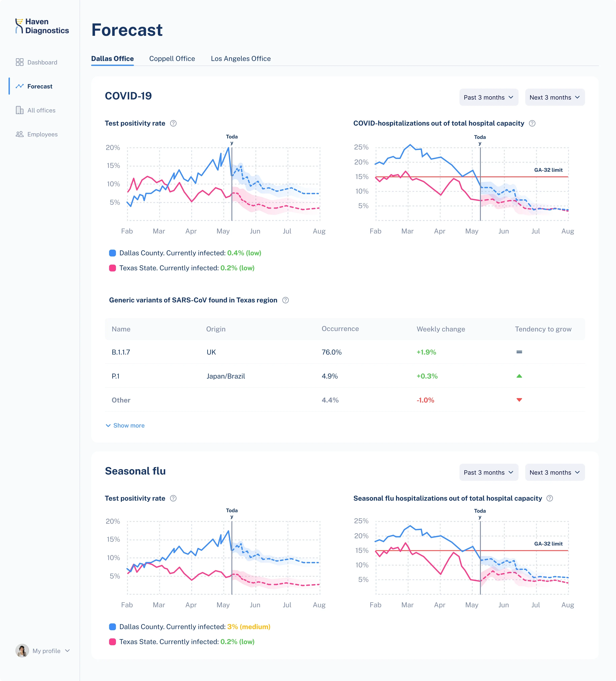Open the Test positivity rate help tooltip
The height and width of the screenshot is (681, 616).
click(x=174, y=123)
